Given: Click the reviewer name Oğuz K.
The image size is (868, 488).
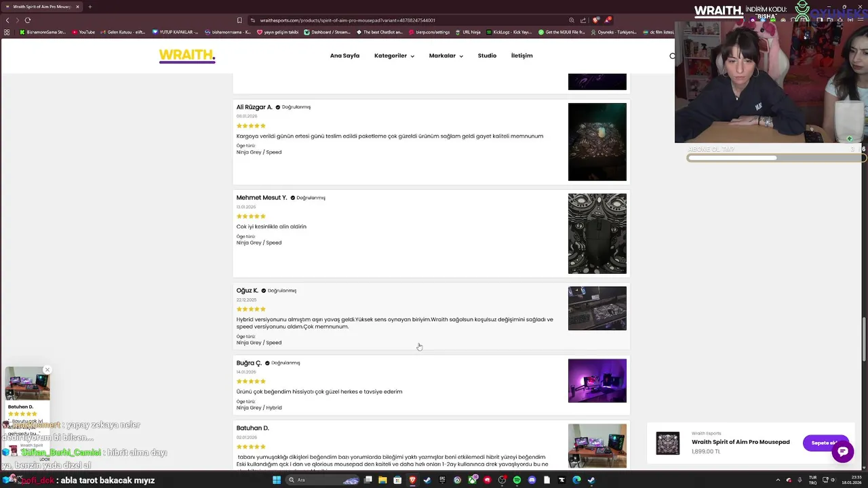Looking at the screenshot, I should (x=248, y=291).
